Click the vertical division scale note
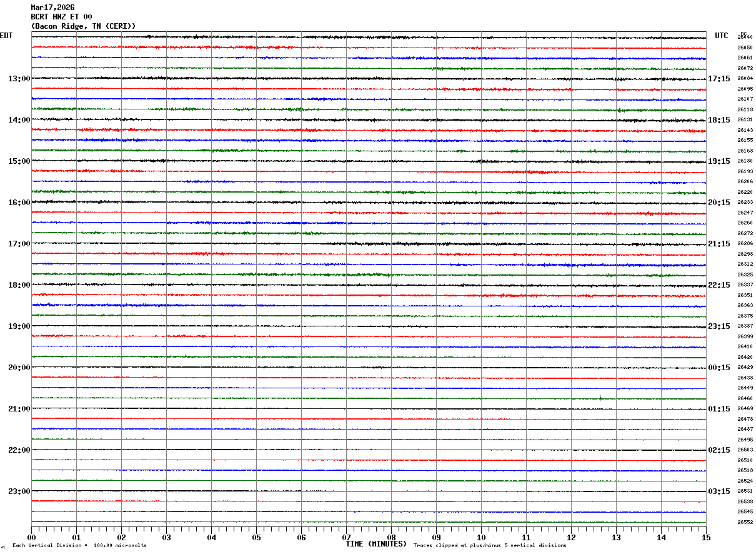756x554 pixels. [x=79, y=546]
